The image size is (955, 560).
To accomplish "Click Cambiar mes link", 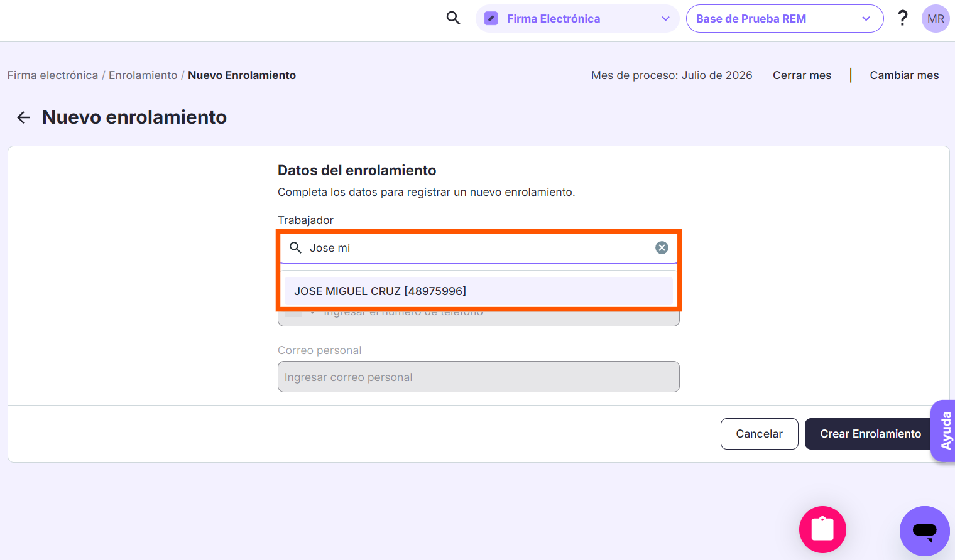I will click(904, 75).
